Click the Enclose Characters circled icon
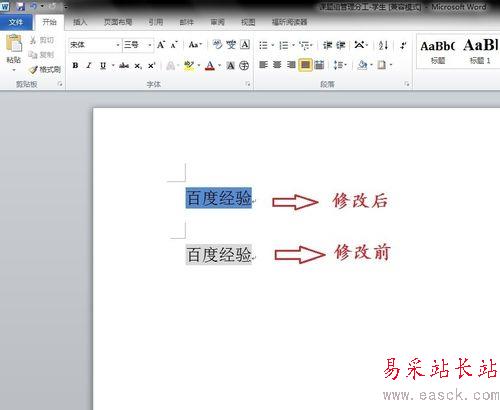Viewport: 500px width, 410px height. pyautogui.click(x=244, y=65)
